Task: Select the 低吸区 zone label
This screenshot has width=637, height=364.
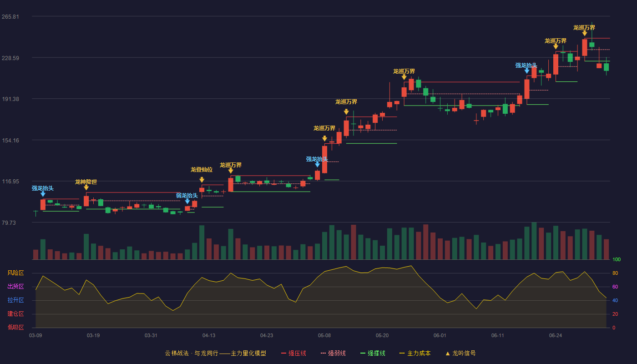Action: tap(15, 328)
